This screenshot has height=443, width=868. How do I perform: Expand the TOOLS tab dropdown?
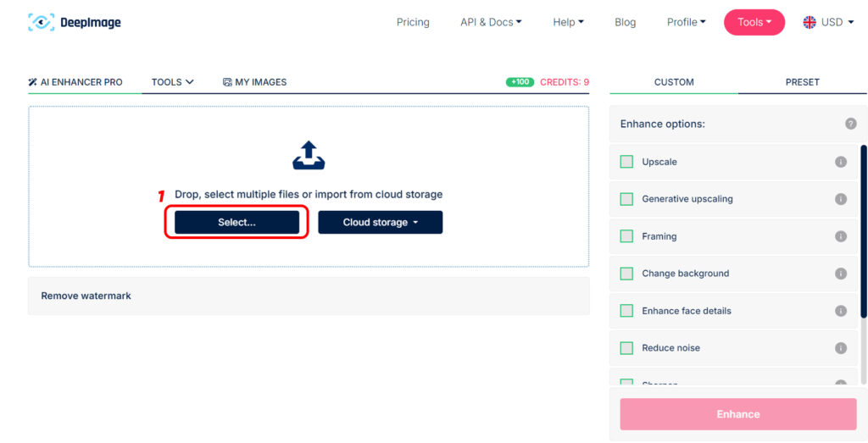[x=173, y=82]
